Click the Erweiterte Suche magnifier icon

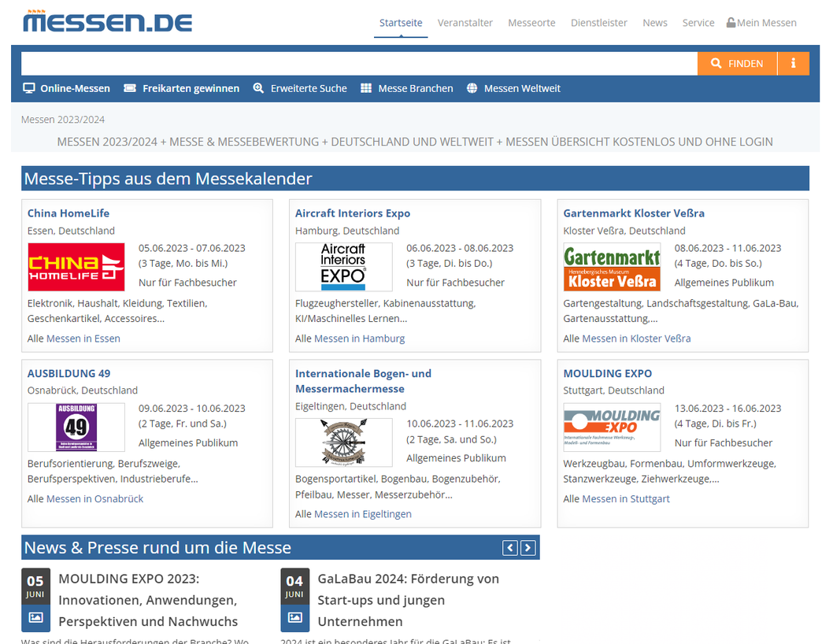pyautogui.click(x=258, y=88)
